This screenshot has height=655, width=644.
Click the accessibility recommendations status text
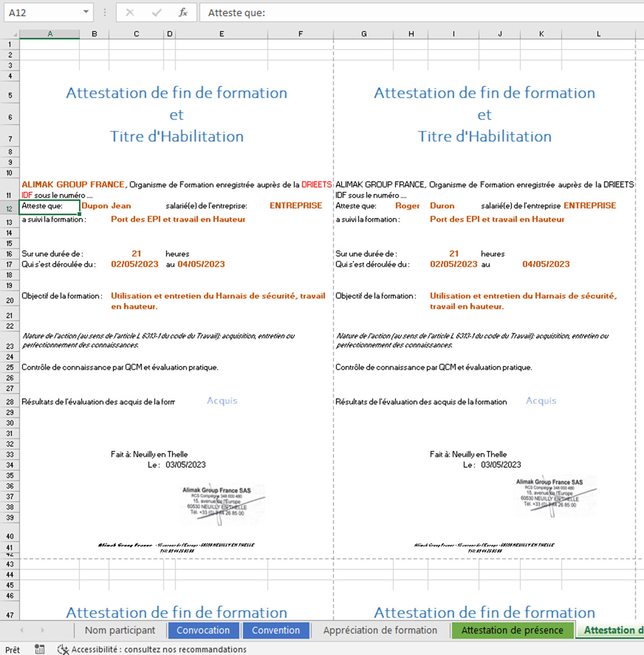tap(159, 649)
